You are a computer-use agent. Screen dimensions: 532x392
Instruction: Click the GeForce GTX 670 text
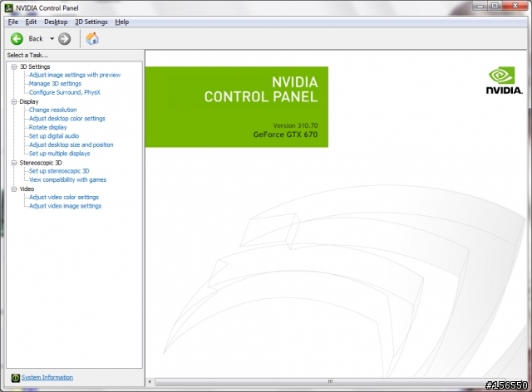tap(285, 135)
